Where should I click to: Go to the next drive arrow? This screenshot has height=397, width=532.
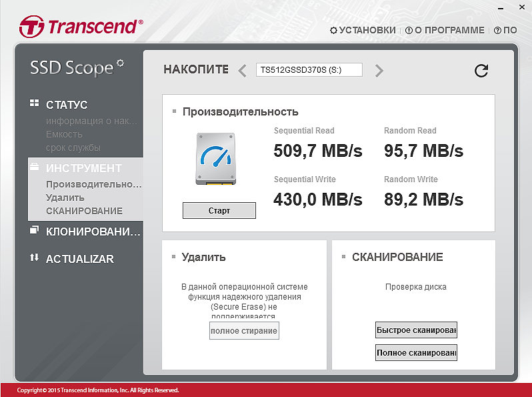click(379, 71)
